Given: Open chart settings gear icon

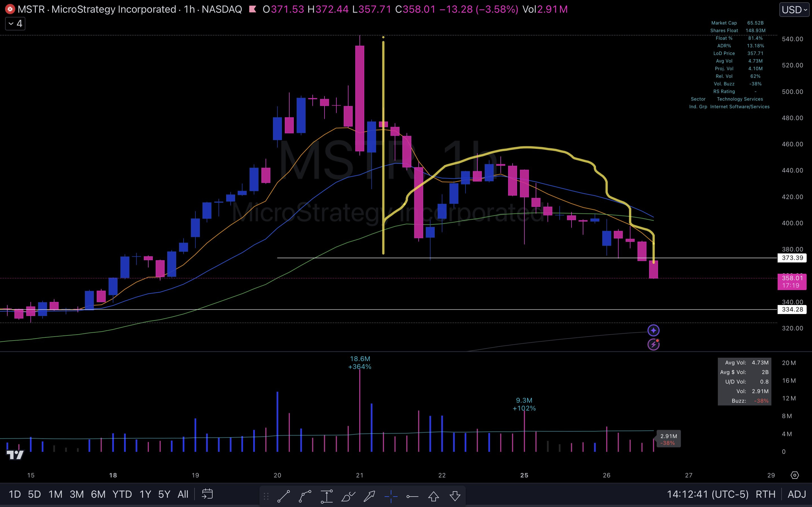Looking at the screenshot, I should tap(795, 475).
